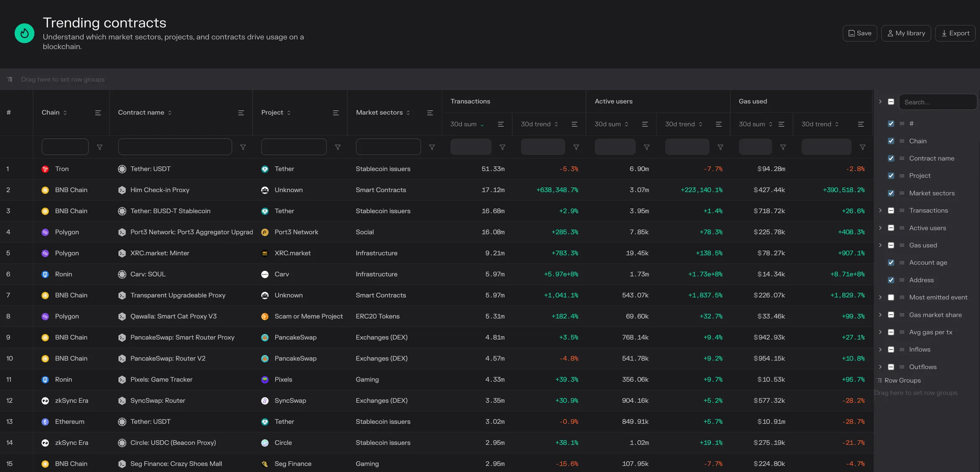
Task: Click the green flame Trending contracts logo
Action: 24,33
